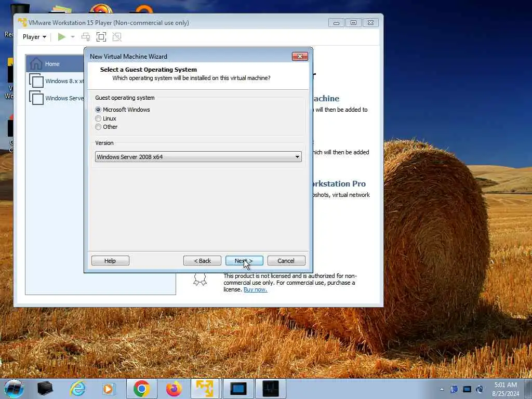Cancel the New Virtual Machine Wizard
Screen dimensions: 532x399
click(x=286, y=261)
